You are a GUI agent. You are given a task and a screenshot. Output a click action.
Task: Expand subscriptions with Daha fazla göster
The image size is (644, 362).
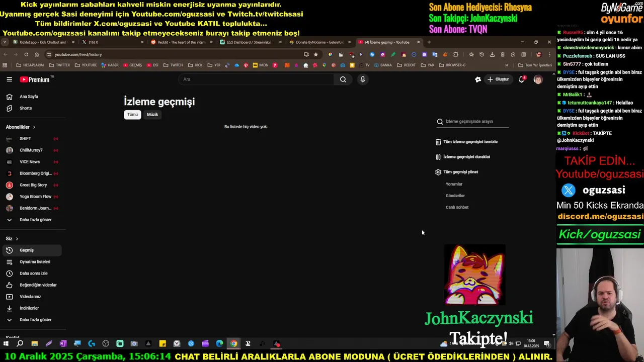[x=32, y=220]
